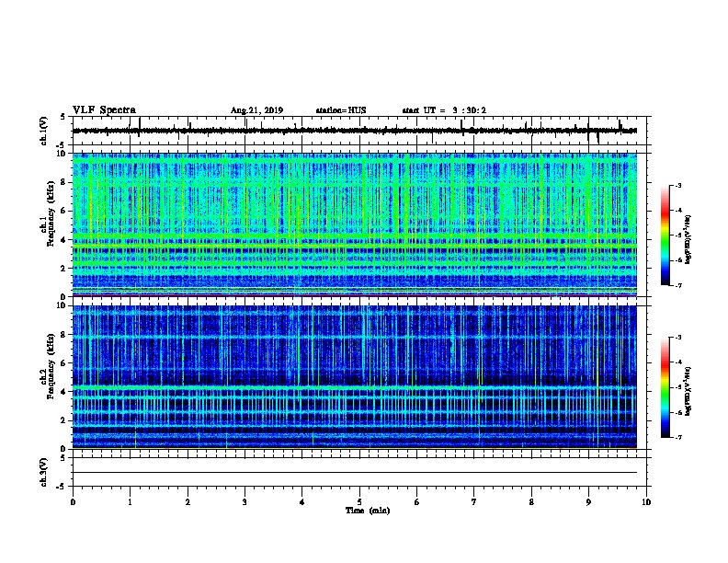Click time axis tick label '9'
The height and width of the screenshot is (563, 728).
pyautogui.click(x=588, y=502)
